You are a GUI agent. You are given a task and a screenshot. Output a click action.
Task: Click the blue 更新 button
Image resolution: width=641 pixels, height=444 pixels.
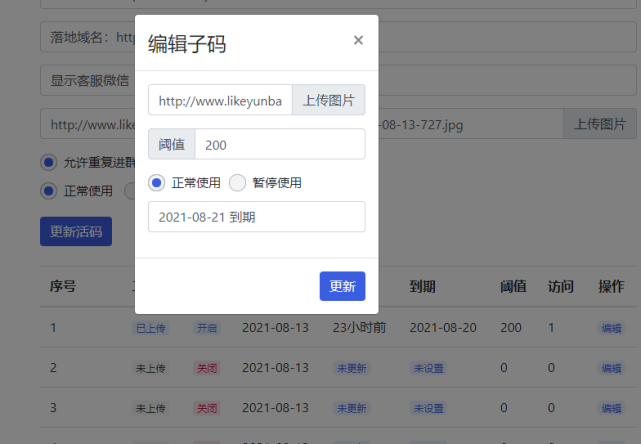pyautogui.click(x=342, y=286)
